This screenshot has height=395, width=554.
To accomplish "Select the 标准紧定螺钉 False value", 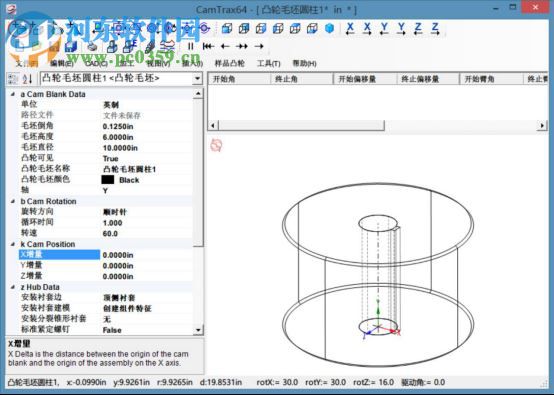I will pyautogui.click(x=112, y=330).
